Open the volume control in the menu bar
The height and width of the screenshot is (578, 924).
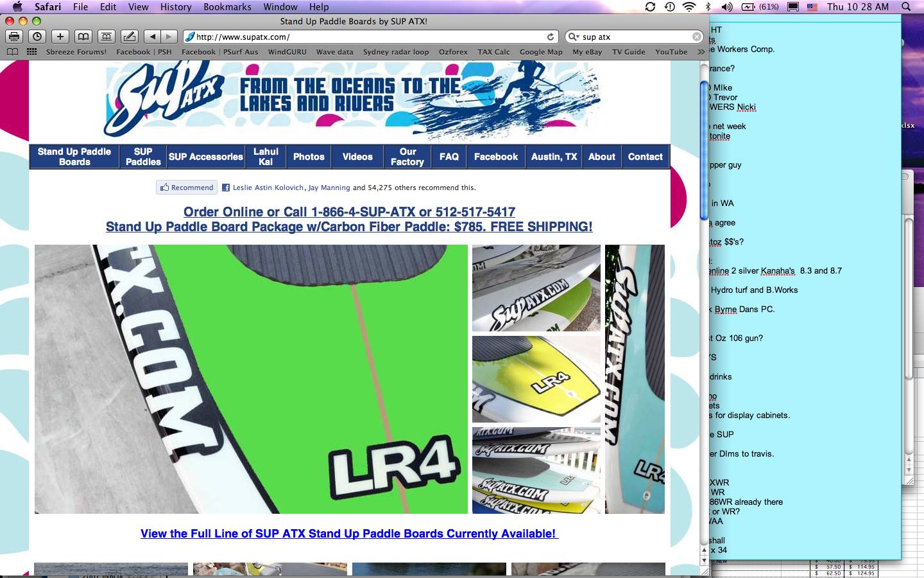click(x=726, y=7)
